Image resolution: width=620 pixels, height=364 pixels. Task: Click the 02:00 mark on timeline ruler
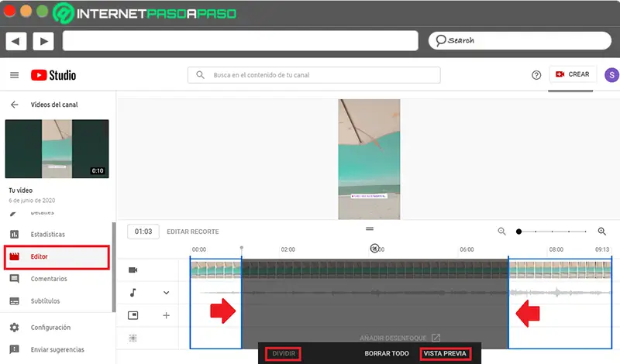pos(288,250)
